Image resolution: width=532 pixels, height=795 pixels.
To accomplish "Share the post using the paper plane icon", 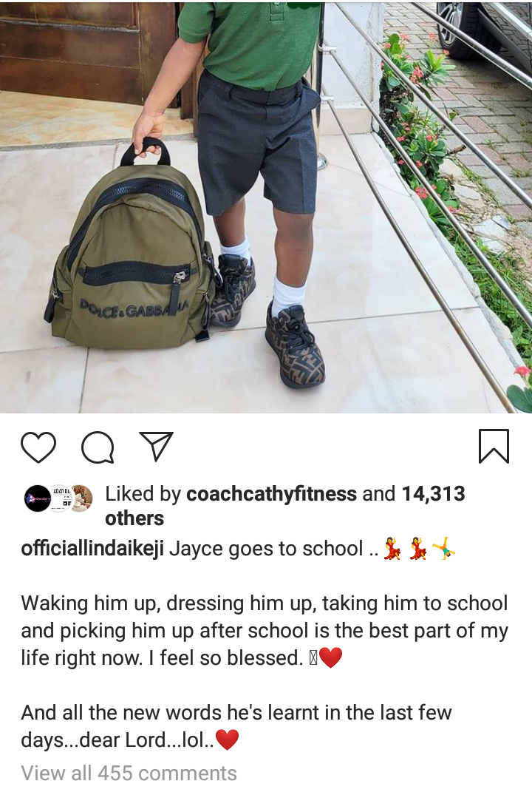I will (x=156, y=446).
